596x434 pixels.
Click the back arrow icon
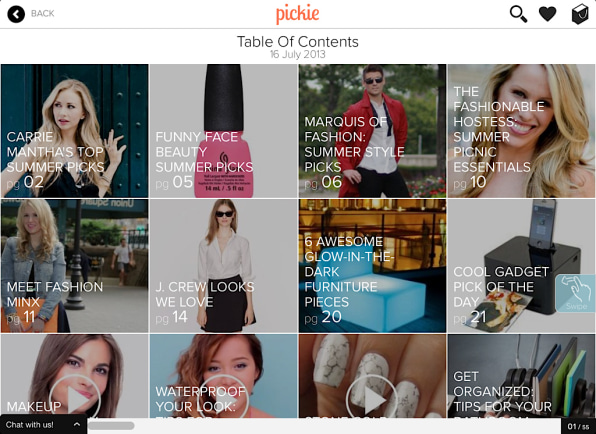pos(16,14)
